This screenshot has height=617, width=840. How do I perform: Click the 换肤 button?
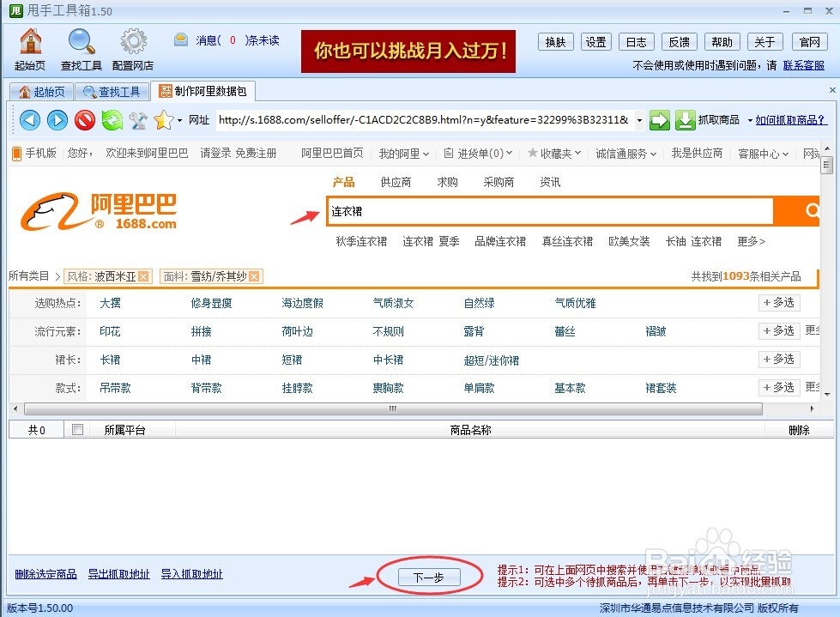[x=555, y=42]
